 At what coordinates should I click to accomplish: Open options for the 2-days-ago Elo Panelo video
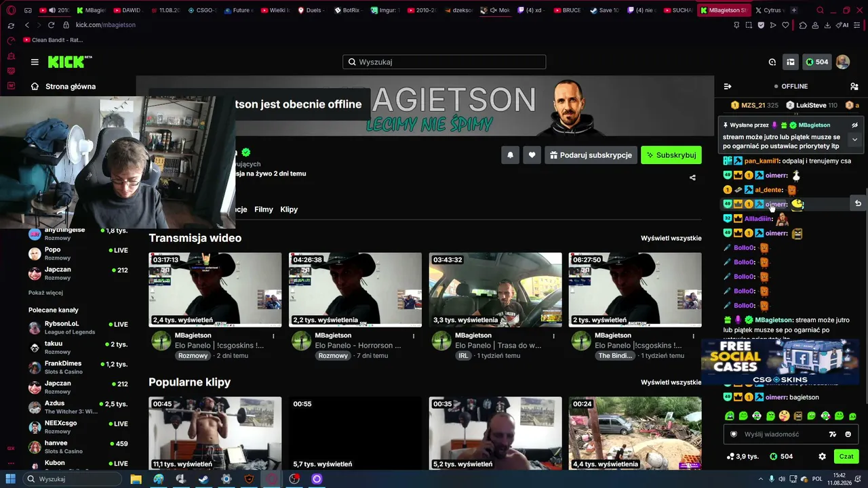coord(273,335)
